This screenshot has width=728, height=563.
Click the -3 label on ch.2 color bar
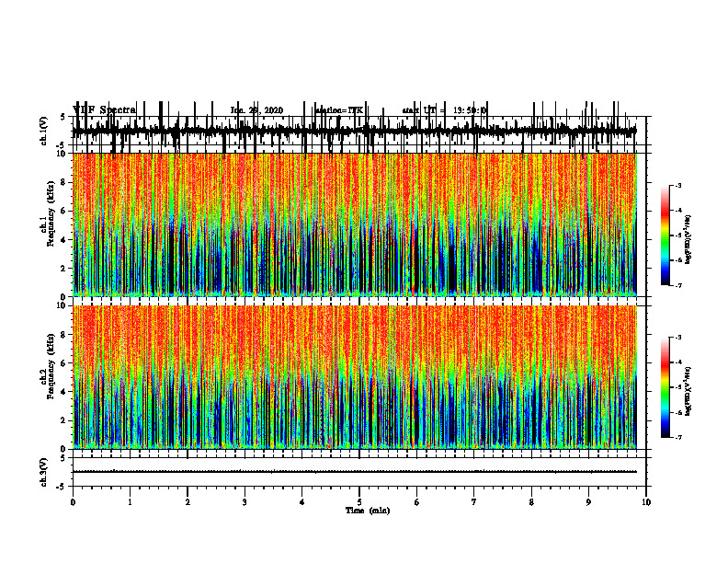(678, 338)
